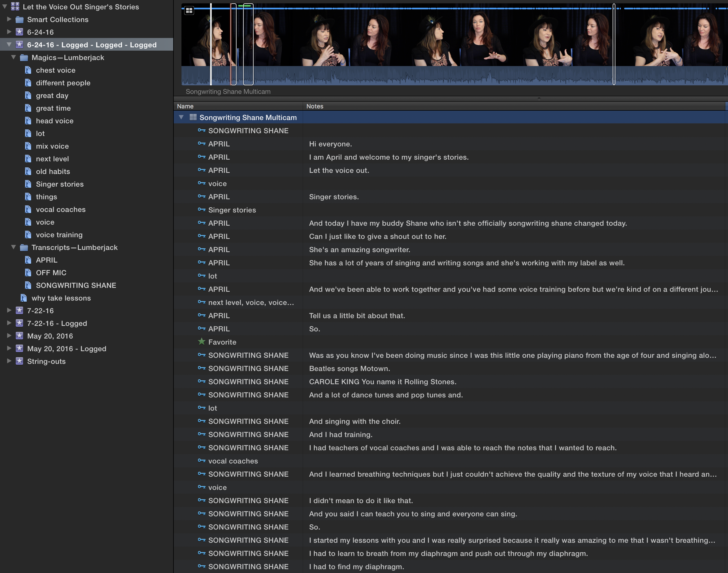
Task: Sort list by the Name column header
Action: pyautogui.click(x=238, y=106)
